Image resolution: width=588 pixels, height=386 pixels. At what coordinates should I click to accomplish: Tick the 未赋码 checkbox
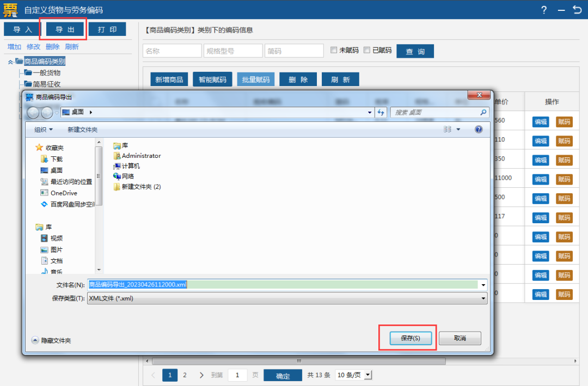pos(334,50)
